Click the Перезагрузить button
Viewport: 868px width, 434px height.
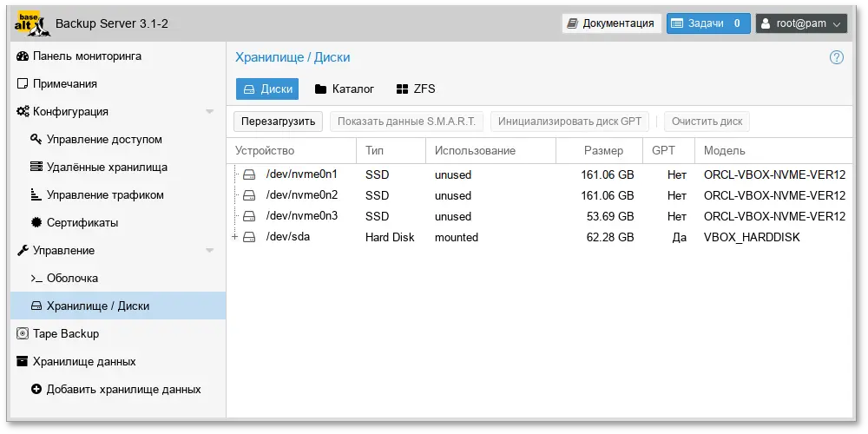point(278,122)
